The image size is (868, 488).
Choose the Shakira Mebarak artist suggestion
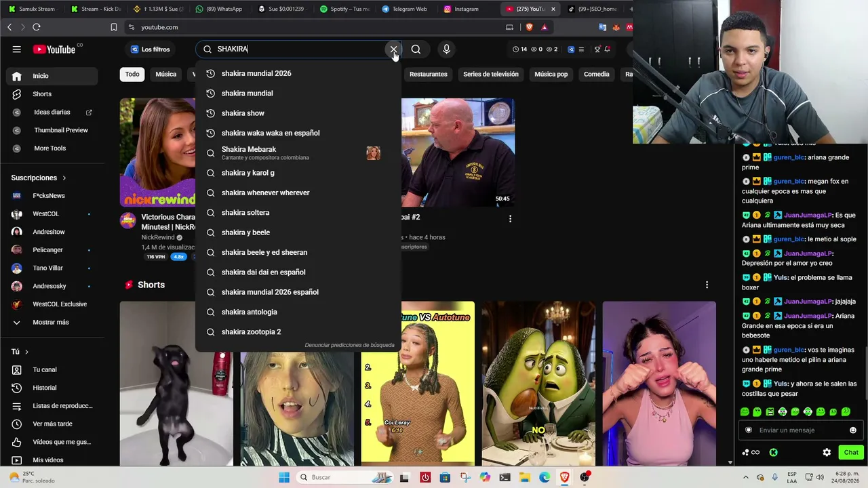[x=298, y=153]
